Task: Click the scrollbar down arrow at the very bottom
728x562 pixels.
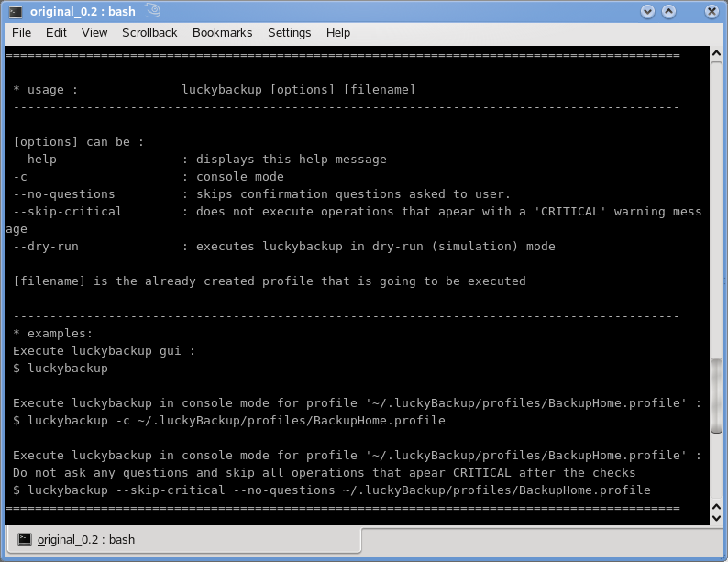Action: click(716, 518)
